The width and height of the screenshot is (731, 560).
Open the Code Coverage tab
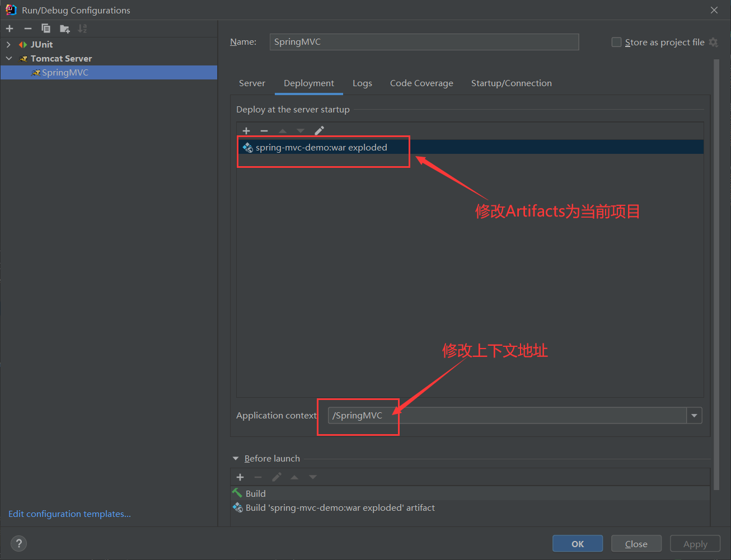[421, 83]
